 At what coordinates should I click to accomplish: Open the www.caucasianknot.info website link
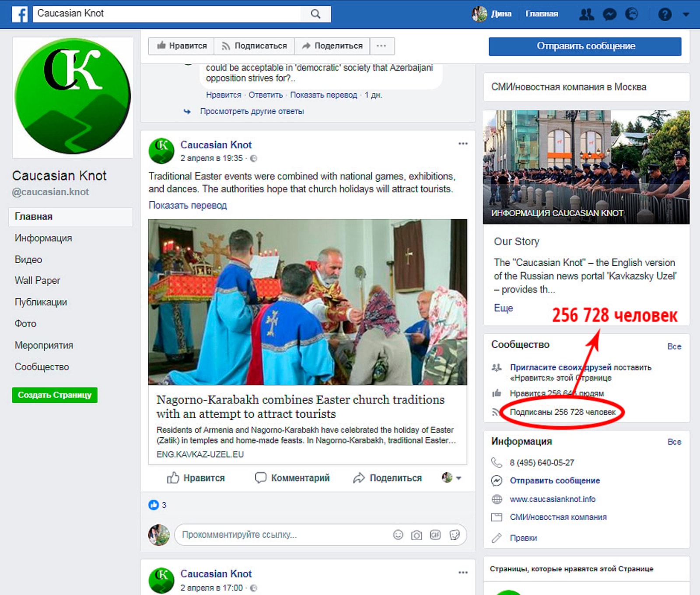(x=552, y=499)
